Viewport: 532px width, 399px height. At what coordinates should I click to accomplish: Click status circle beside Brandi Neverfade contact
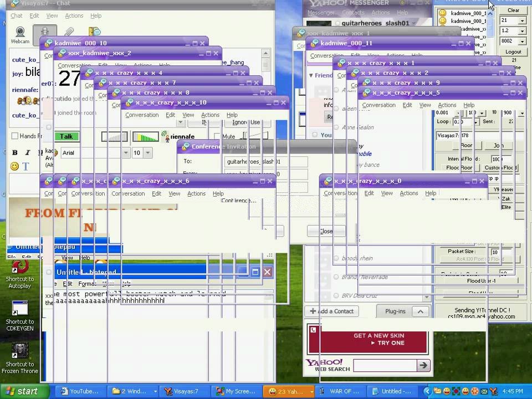click(336, 277)
